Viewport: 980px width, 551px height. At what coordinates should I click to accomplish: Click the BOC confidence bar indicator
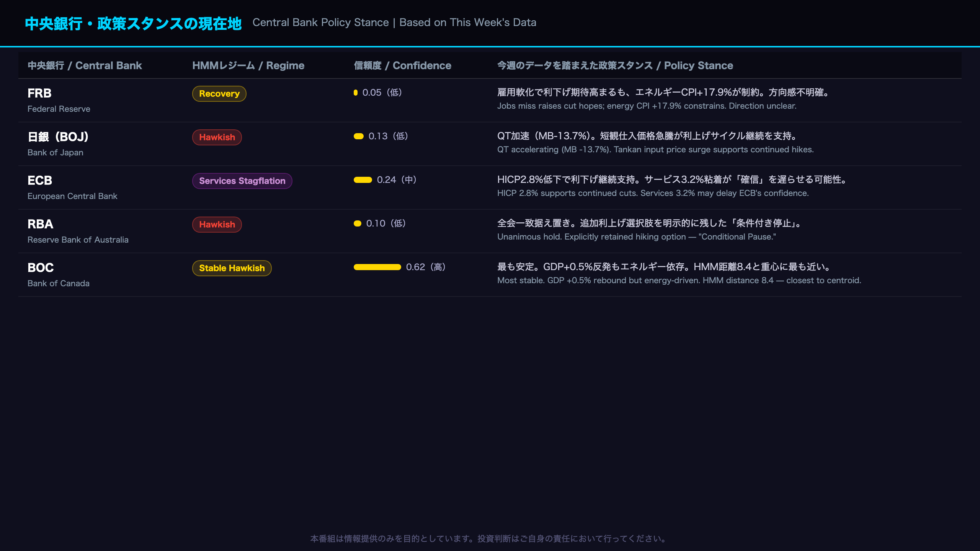377,267
